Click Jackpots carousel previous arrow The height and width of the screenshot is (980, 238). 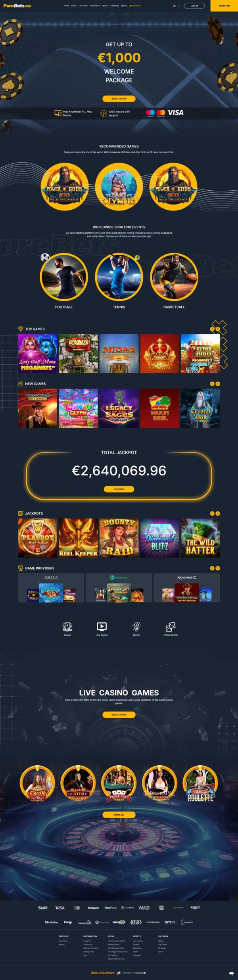212,513
